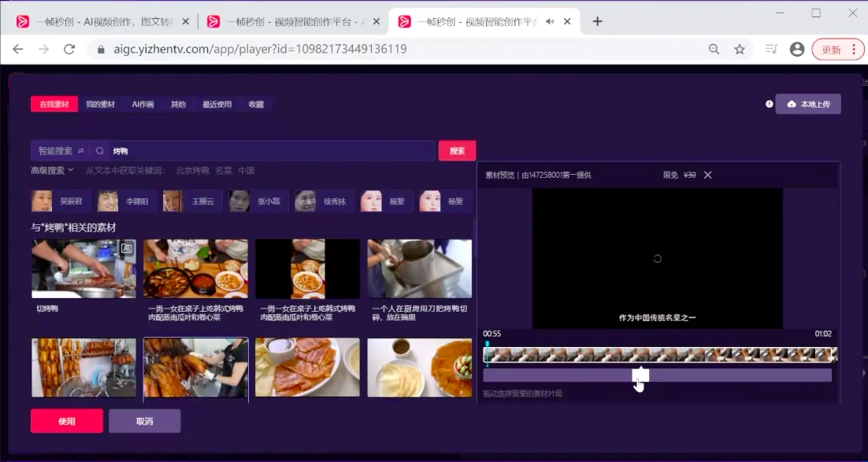The width and height of the screenshot is (868, 462).
Task: Open the browser profile avatar icon
Action: pos(797,50)
